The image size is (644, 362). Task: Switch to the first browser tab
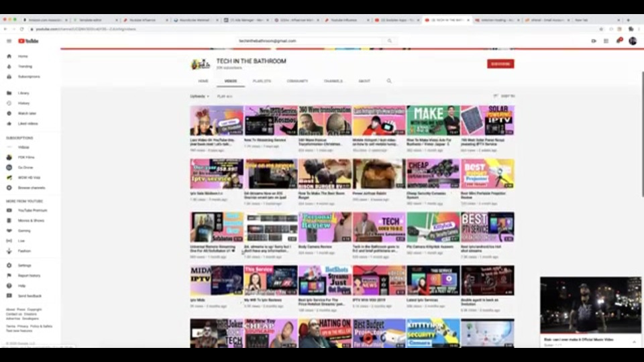click(45, 19)
